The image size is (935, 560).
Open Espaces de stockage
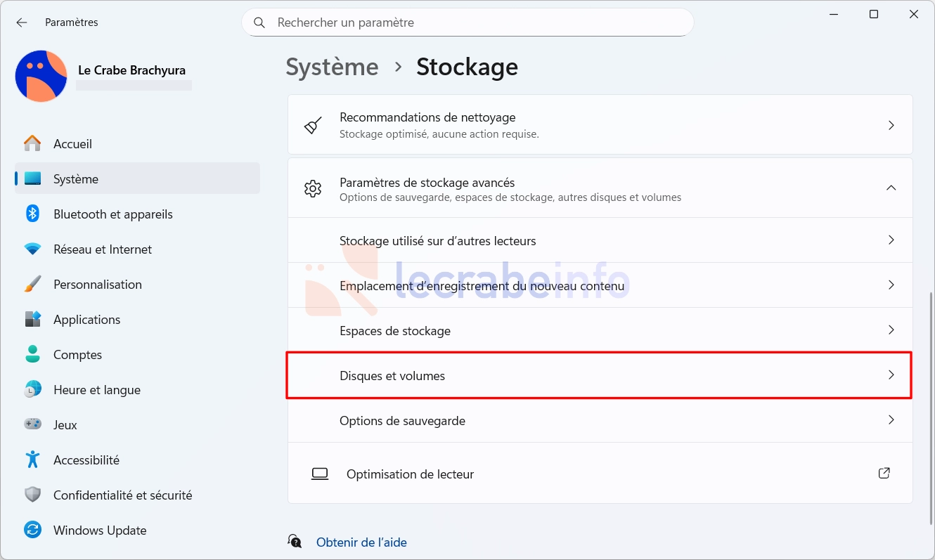(600, 330)
